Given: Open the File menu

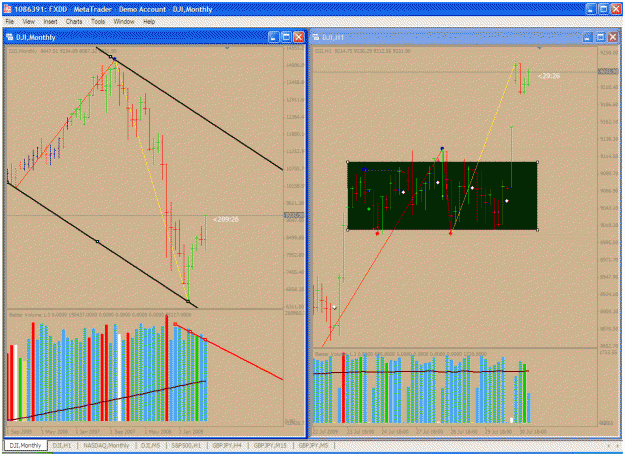Looking at the screenshot, I should point(10,22).
